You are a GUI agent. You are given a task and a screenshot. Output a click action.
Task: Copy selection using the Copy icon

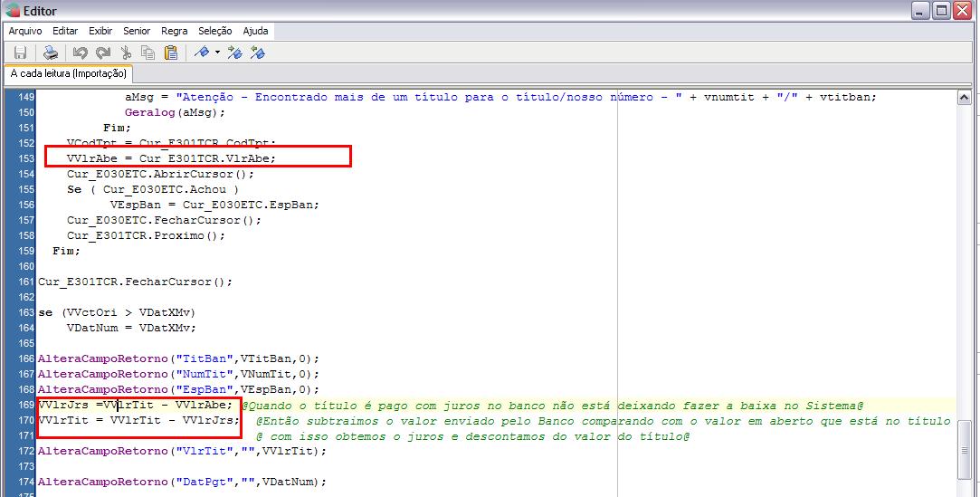click(148, 53)
